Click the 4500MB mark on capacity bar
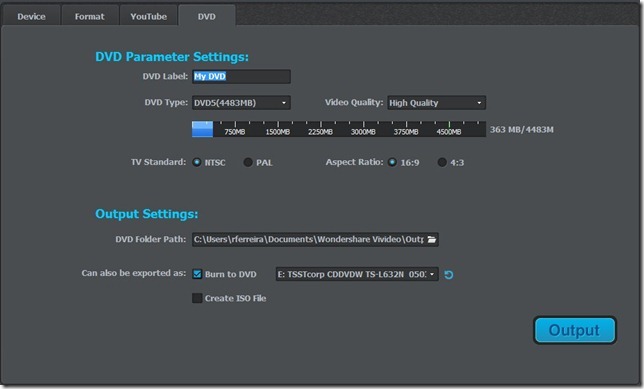The image size is (644, 389). tap(449, 132)
